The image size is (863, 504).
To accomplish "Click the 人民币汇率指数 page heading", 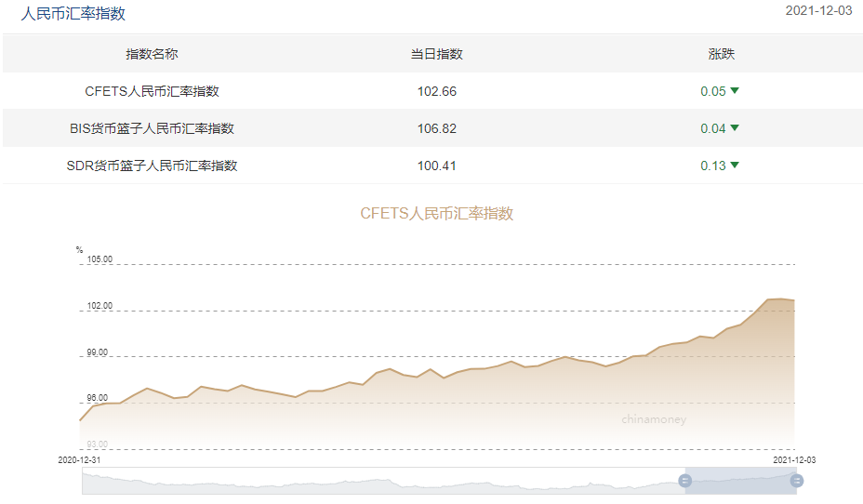I will [x=73, y=13].
